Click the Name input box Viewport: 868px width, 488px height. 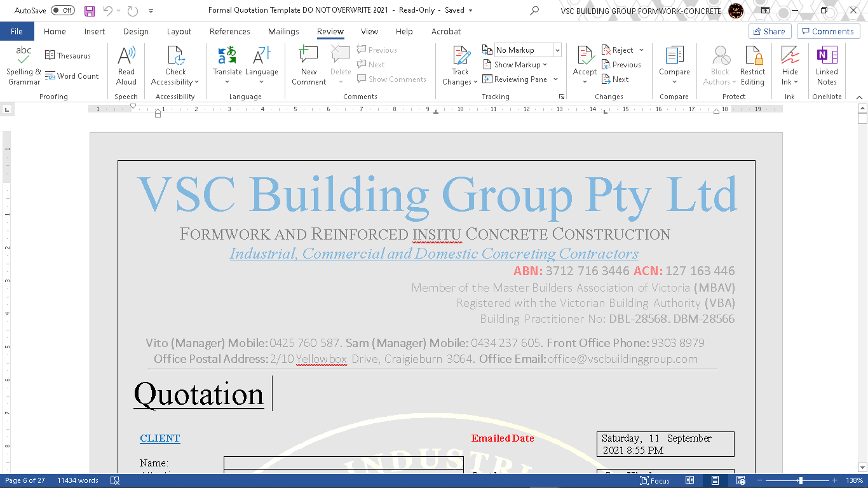tap(344, 463)
